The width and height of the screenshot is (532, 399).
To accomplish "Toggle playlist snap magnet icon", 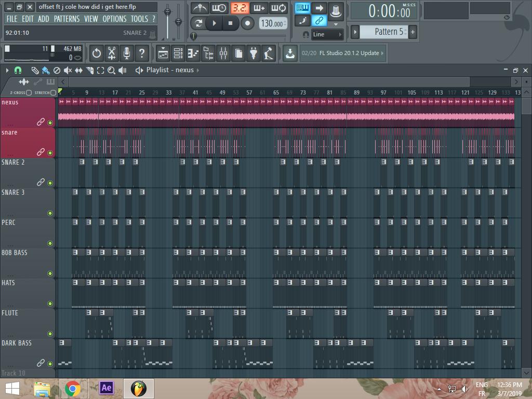I will pos(18,70).
